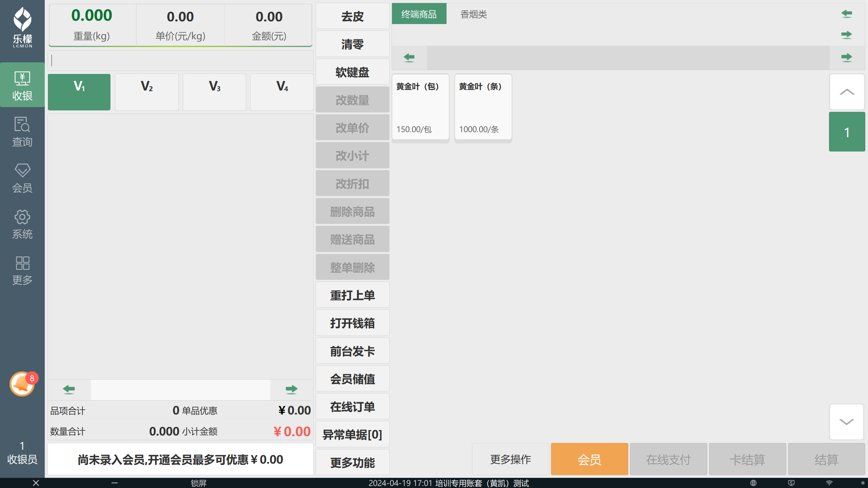Click the right arrow of the subcategory bar

pos(847,58)
